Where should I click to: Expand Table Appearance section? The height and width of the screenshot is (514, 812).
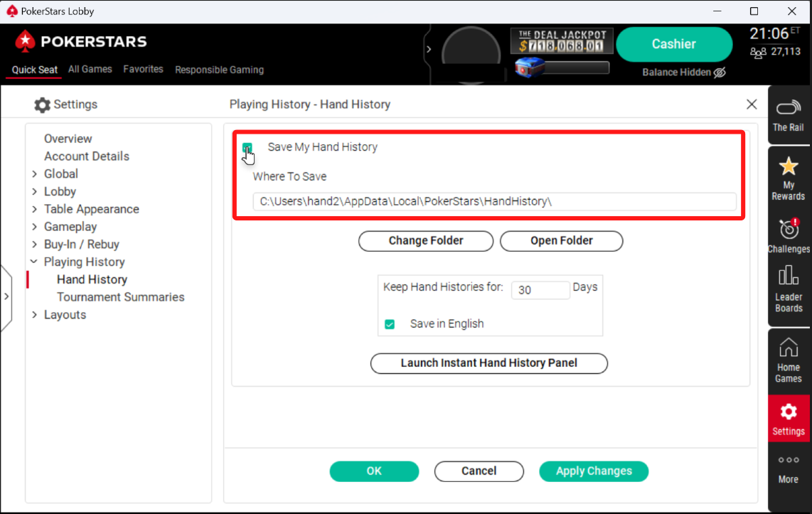click(34, 209)
